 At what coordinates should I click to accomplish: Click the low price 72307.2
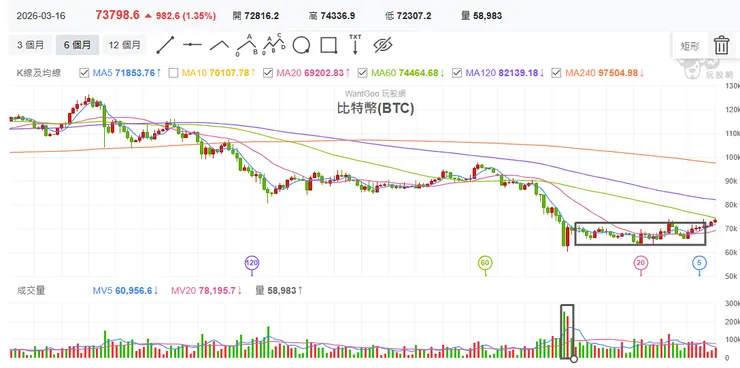pos(414,16)
